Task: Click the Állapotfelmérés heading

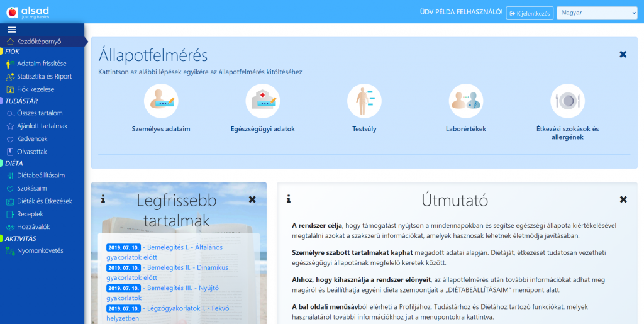Action: [153, 55]
